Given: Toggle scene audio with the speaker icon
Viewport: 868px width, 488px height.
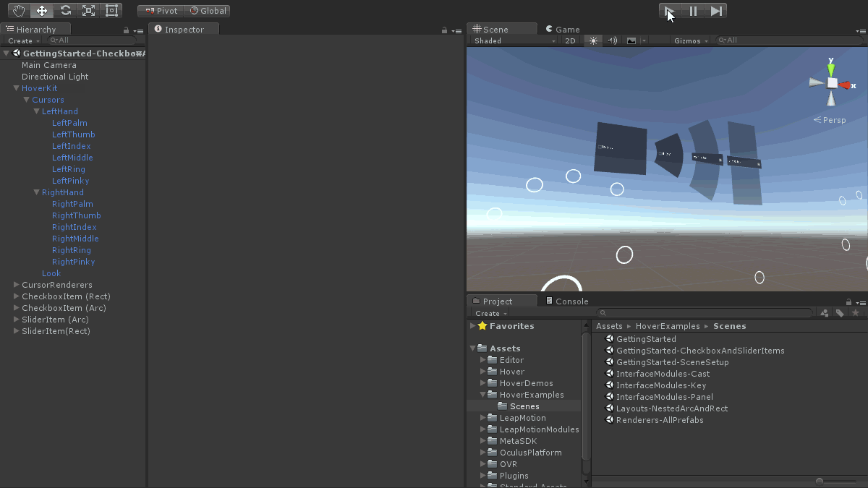Looking at the screenshot, I should [x=612, y=41].
